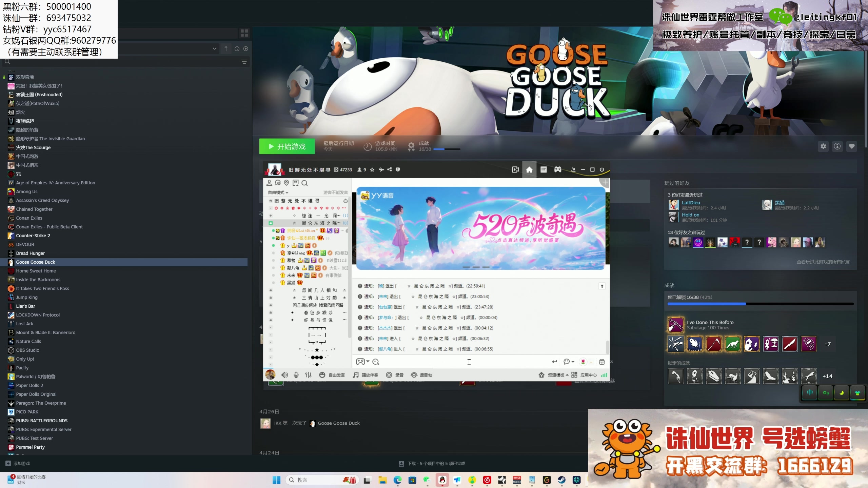Screen dimensions: 868x488
Task: Open YY audio mixer sliders icon
Action: [x=308, y=375]
